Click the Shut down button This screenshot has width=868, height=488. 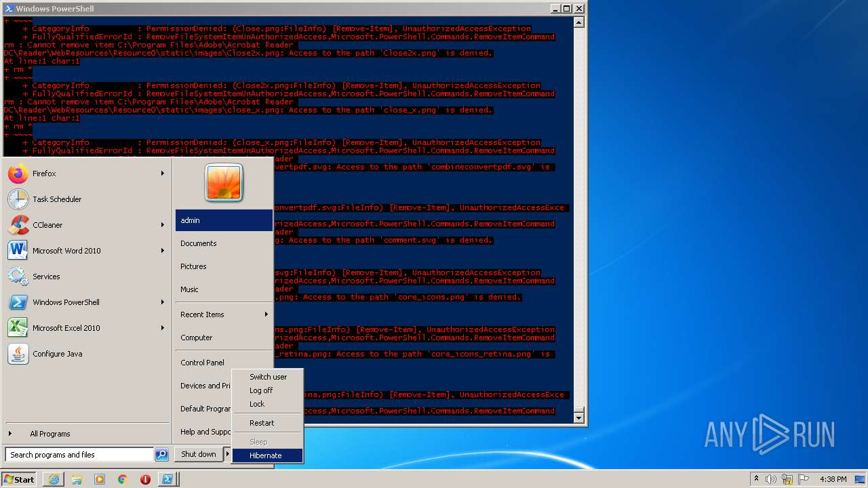pyautogui.click(x=199, y=454)
